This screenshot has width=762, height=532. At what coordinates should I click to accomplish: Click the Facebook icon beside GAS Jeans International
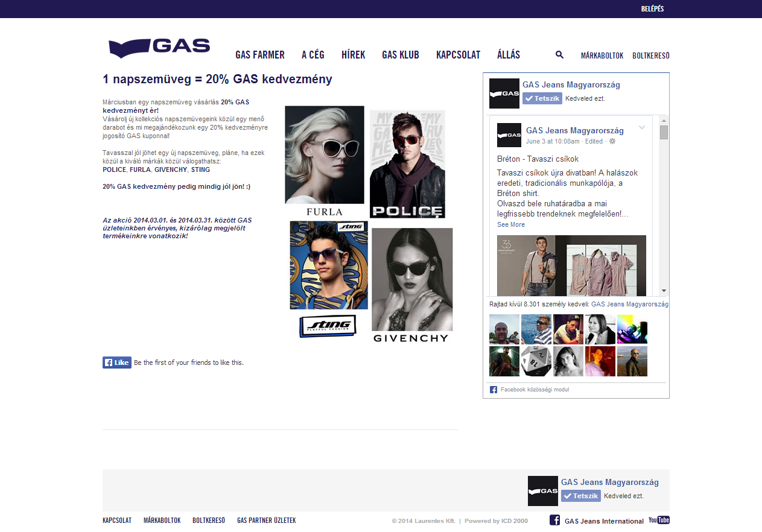554,521
